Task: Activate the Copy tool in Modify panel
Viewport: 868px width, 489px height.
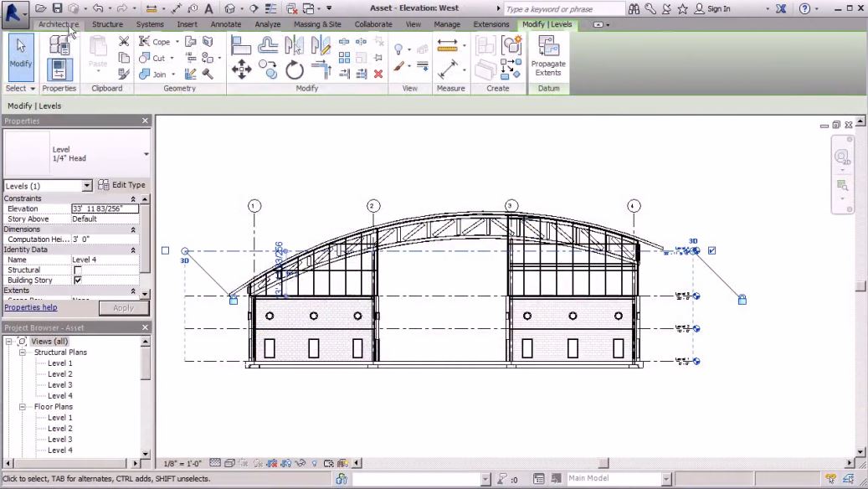Action: (x=268, y=69)
